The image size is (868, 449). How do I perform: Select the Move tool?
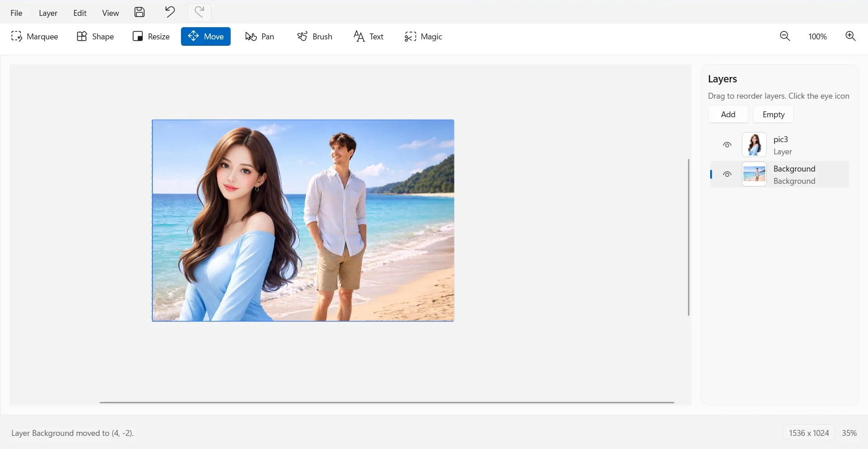click(206, 37)
